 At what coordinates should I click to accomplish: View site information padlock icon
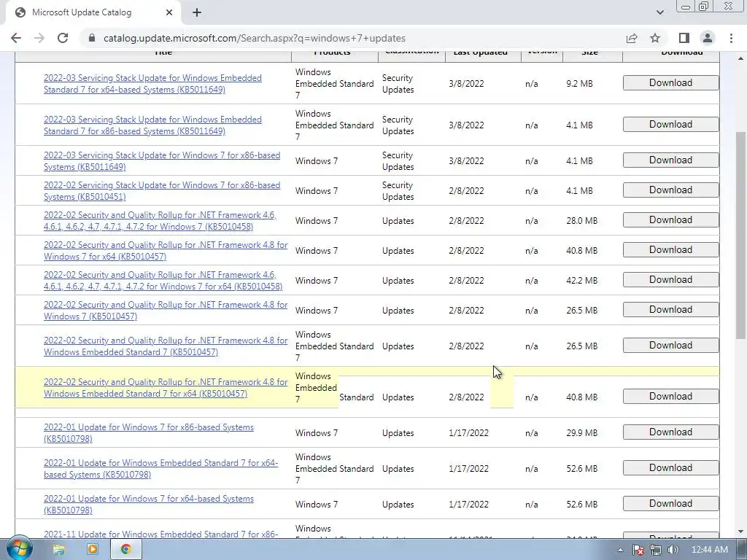(92, 38)
